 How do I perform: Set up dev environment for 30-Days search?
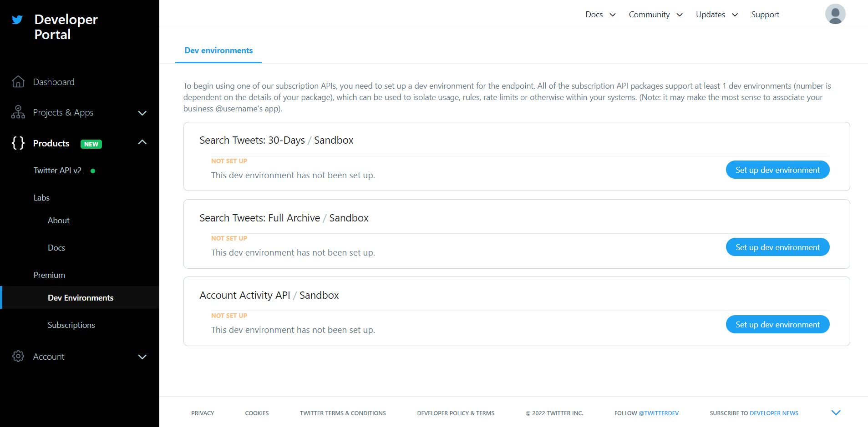pos(777,170)
